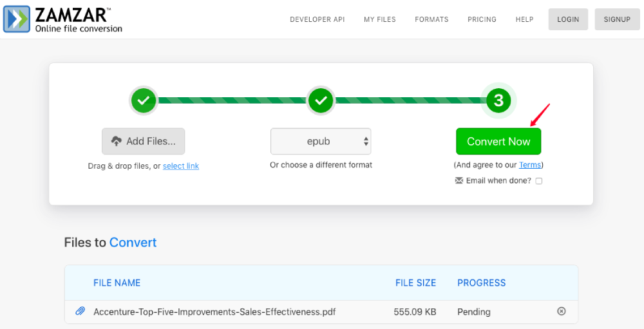Enable the Email when done checkbox

point(539,181)
